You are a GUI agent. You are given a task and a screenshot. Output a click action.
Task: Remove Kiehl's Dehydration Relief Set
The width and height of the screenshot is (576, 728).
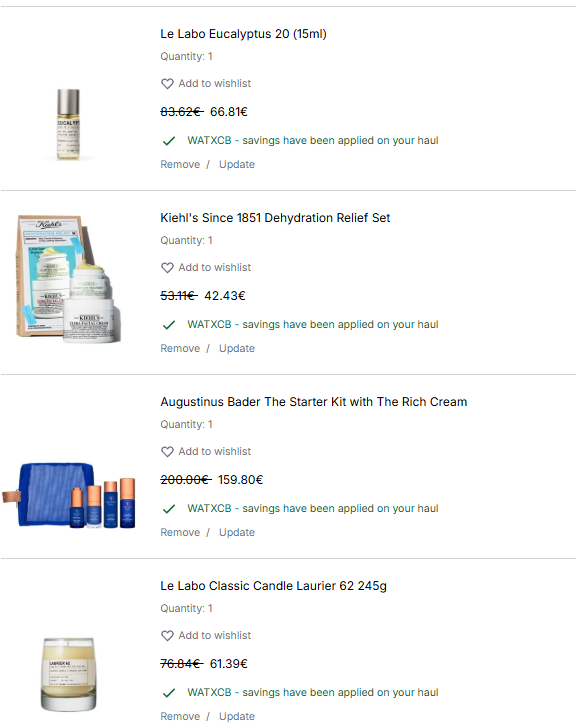pos(180,348)
